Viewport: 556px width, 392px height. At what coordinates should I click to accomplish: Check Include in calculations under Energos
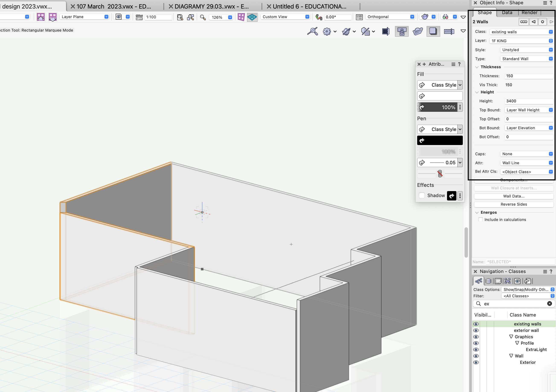pos(481,219)
